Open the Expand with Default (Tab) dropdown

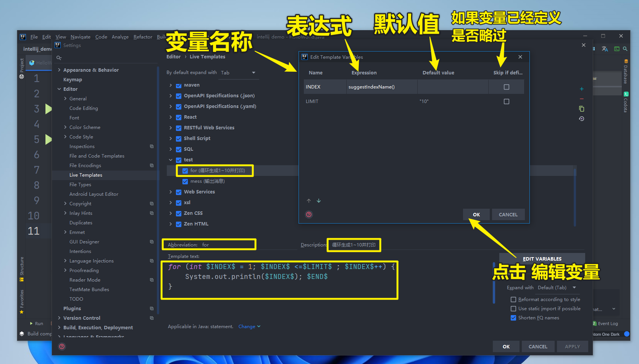coord(557,288)
